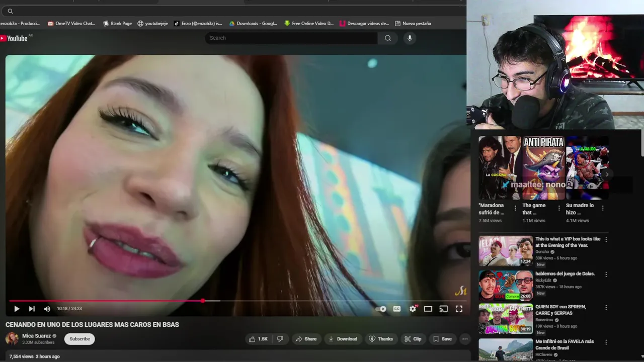The width and height of the screenshot is (644, 362).
Task: Open 'This is what a VIP box' title
Action: tap(568, 242)
